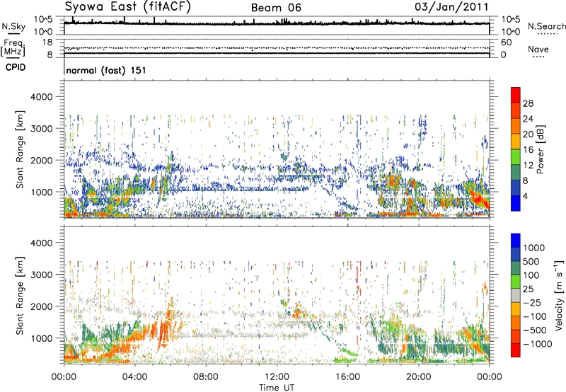The width and height of the screenshot is (566, 392).
Task: Click the dotted line sample under N.Search
Action: (547, 34)
